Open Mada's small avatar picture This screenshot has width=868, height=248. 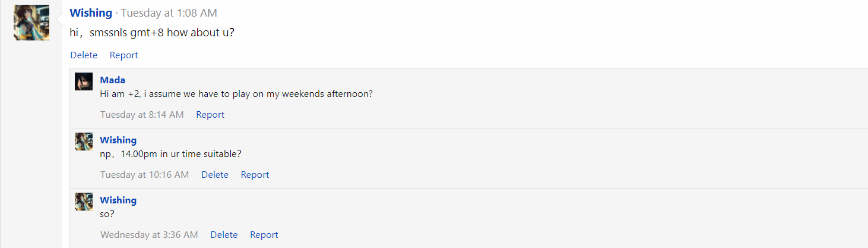click(84, 81)
